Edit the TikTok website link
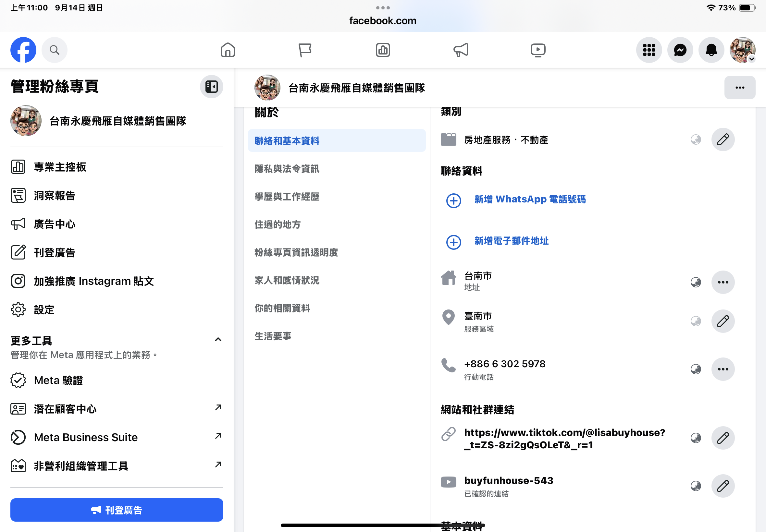The height and width of the screenshot is (532, 766). [723, 438]
